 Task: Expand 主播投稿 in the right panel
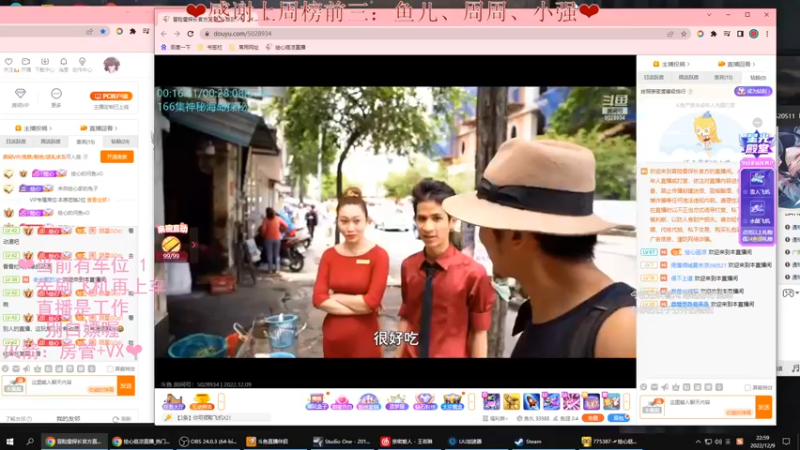(671, 64)
